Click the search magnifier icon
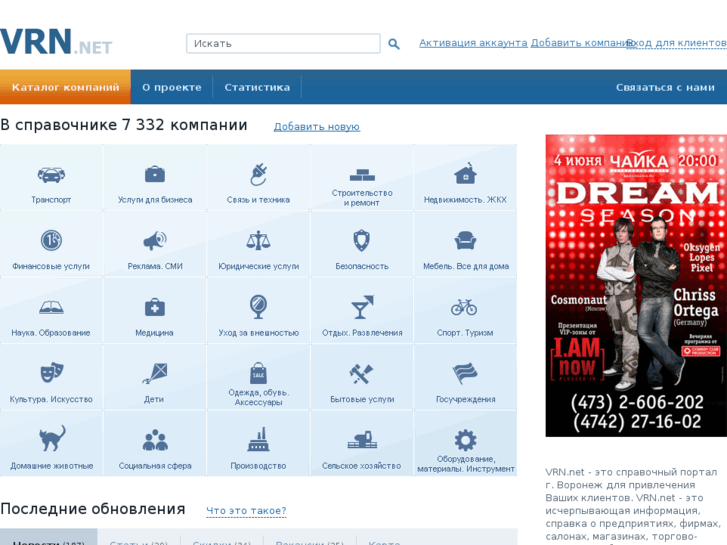727x545 pixels. pos(394,44)
